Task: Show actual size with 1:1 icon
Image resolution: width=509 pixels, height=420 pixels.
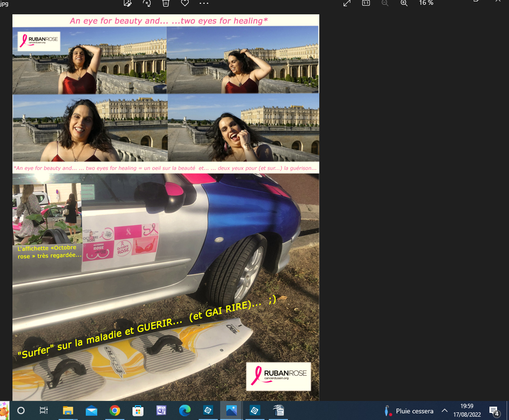Action: pos(366,3)
